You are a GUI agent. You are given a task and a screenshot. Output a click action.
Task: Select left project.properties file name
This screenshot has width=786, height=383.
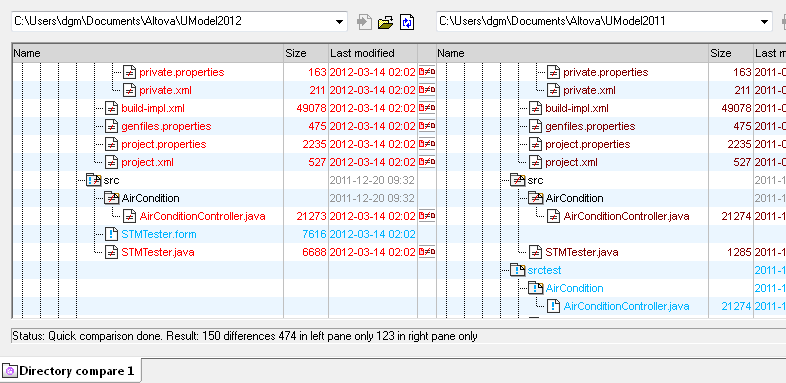coord(163,144)
